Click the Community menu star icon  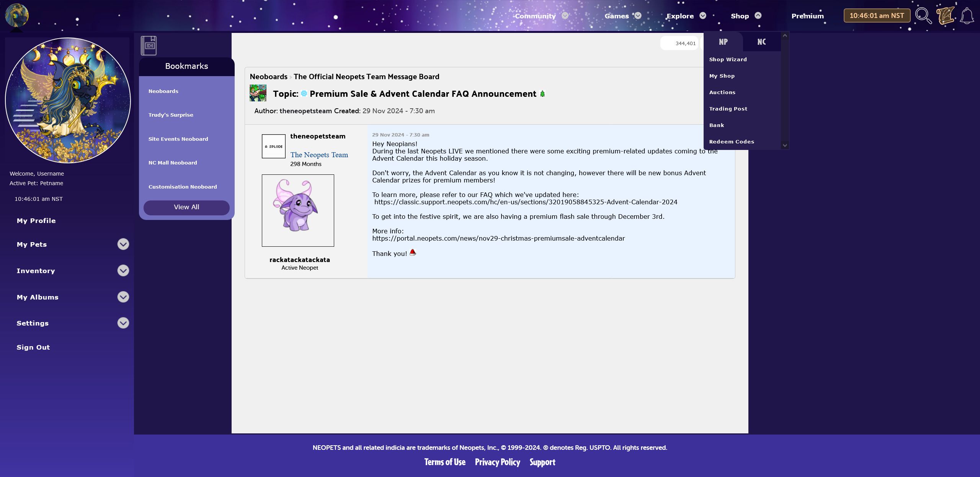(566, 16)
